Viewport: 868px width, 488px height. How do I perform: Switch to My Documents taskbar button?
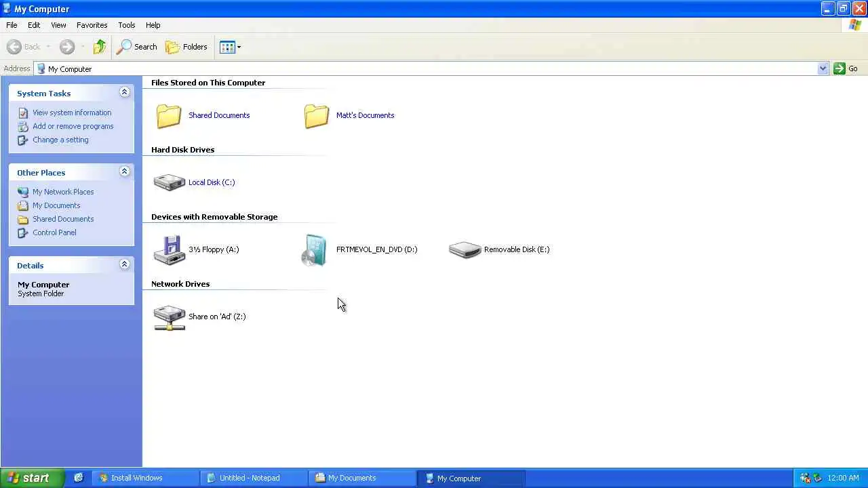(x=362, y=478)
